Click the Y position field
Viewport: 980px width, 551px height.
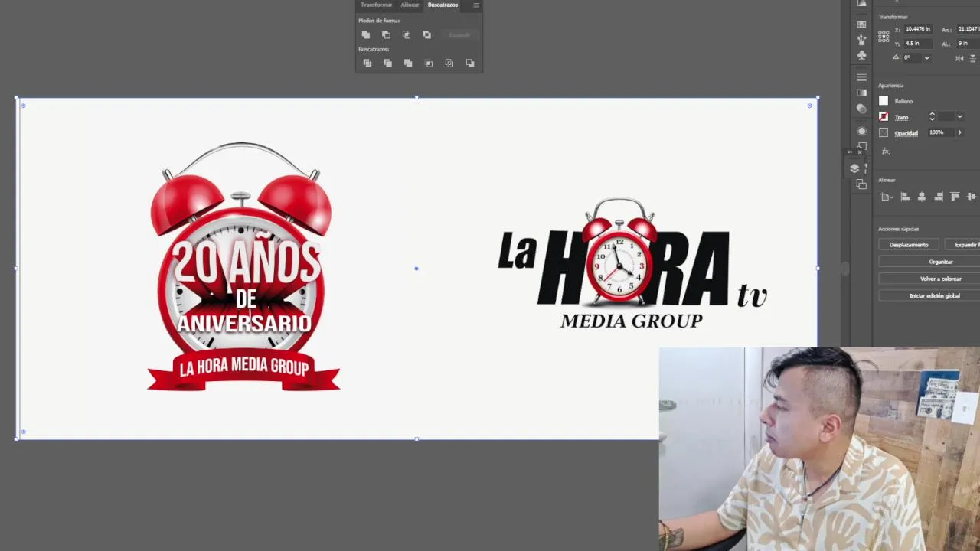pos(920,44)
